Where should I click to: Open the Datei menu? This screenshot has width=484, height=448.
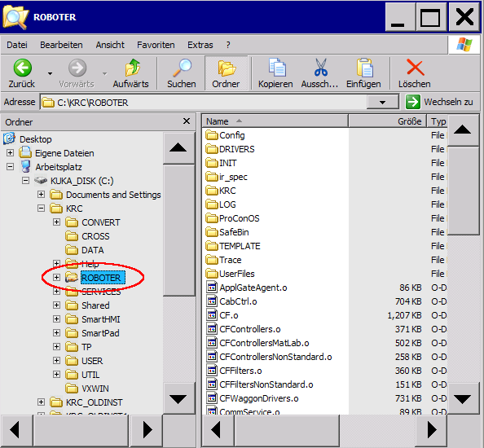[x=17, y=45]
